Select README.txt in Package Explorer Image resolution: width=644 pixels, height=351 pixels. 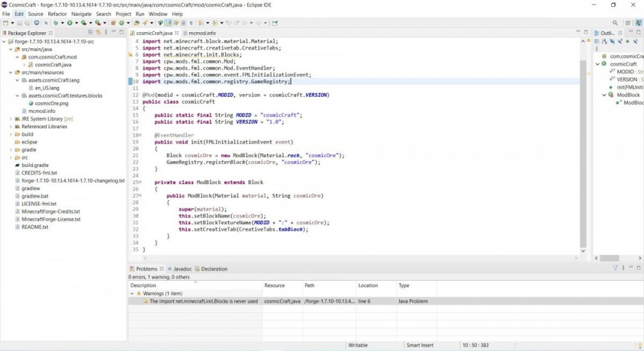32,227
